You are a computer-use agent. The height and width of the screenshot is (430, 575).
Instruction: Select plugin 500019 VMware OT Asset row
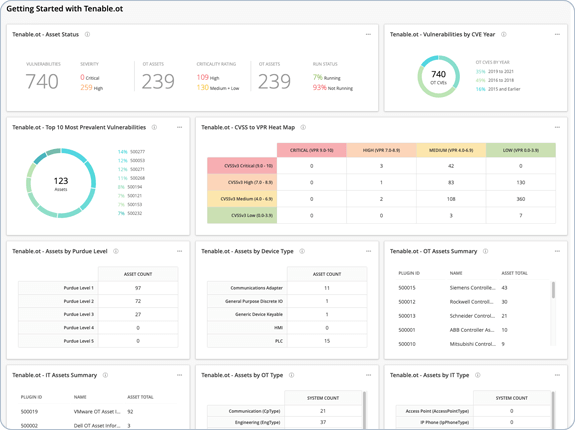click(97, 412)
